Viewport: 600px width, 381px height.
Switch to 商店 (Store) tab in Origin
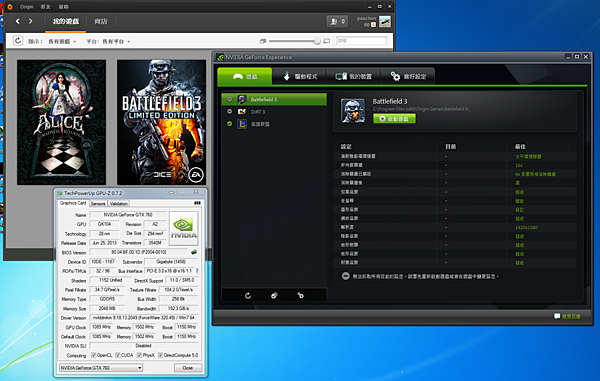pos(101,21)
